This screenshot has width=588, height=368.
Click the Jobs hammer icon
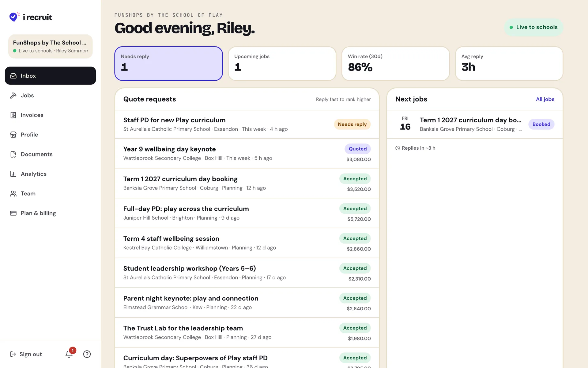13,95
